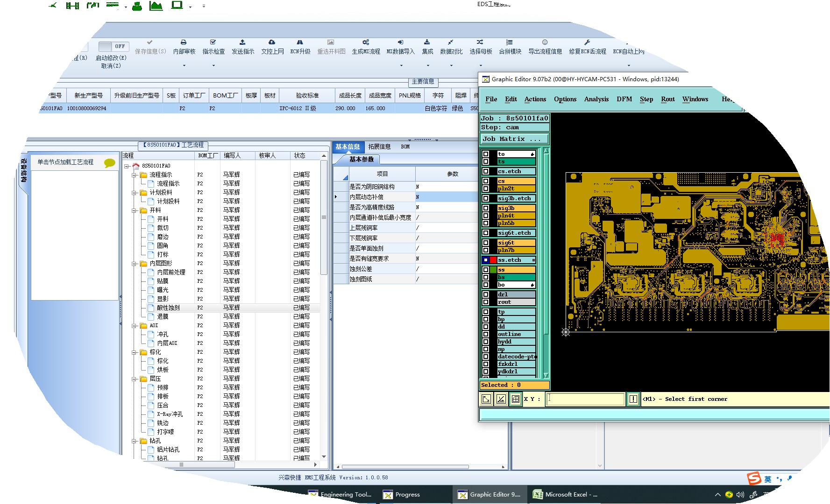Screen dimensions: 830x504
Task: Open DFM menu in Graphic Editor
Action: (624, 99)
